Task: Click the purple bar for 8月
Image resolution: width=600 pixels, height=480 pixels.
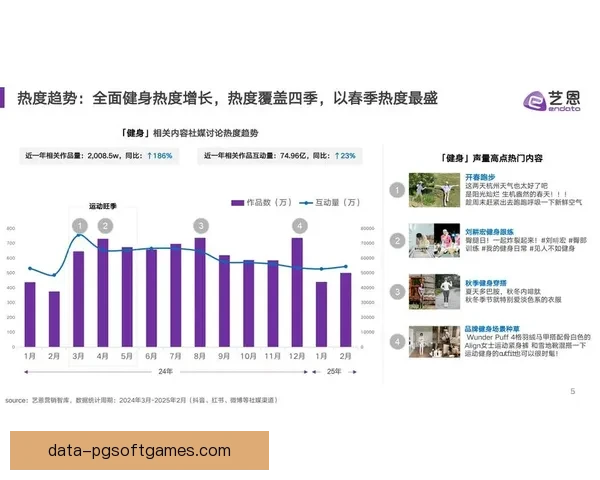Action: 200,292
